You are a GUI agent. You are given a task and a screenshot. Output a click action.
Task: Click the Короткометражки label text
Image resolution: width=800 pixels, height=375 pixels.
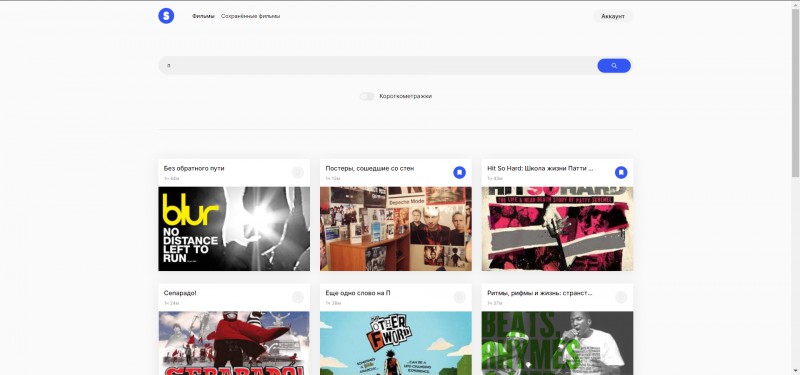(406, 96)
